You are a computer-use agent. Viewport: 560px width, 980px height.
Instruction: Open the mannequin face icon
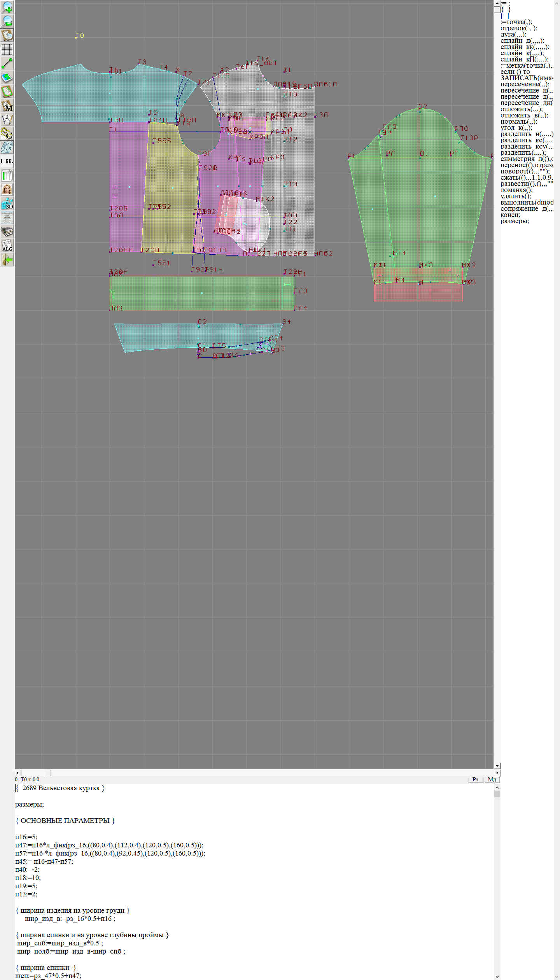pyautogui.click(x=7, y=189)
